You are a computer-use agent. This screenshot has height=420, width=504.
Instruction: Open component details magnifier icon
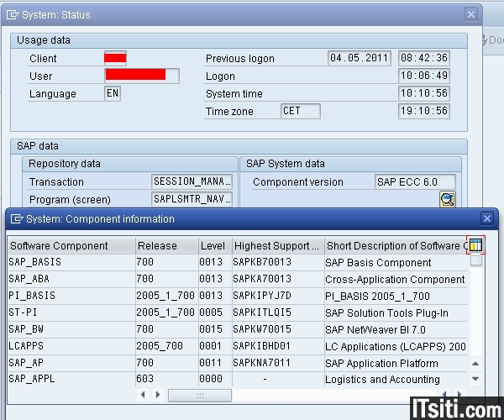tap(448, 199)
